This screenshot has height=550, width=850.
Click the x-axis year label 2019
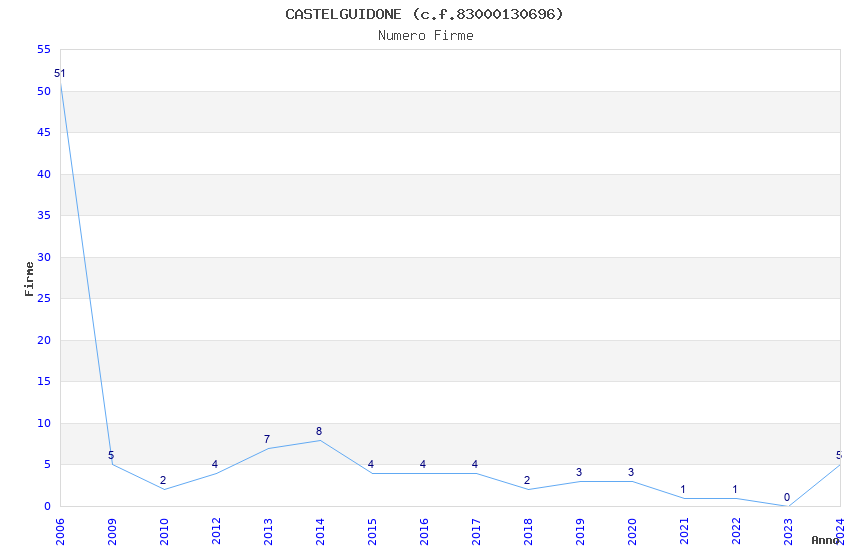click(581, 532)
